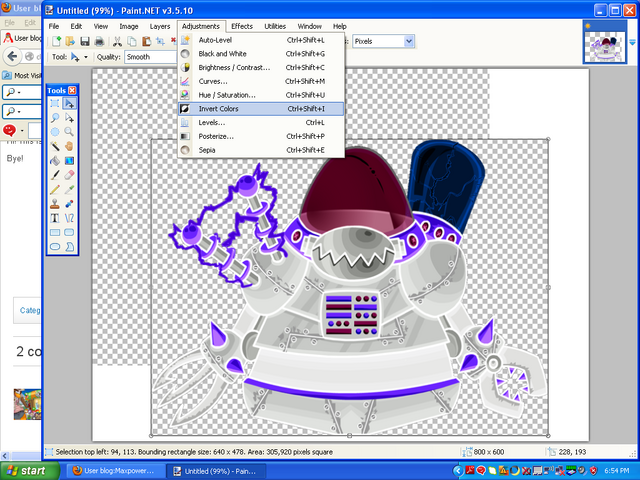640x480 pixels.
Task: Choose Curves adjustment
Action: [261, 81]
